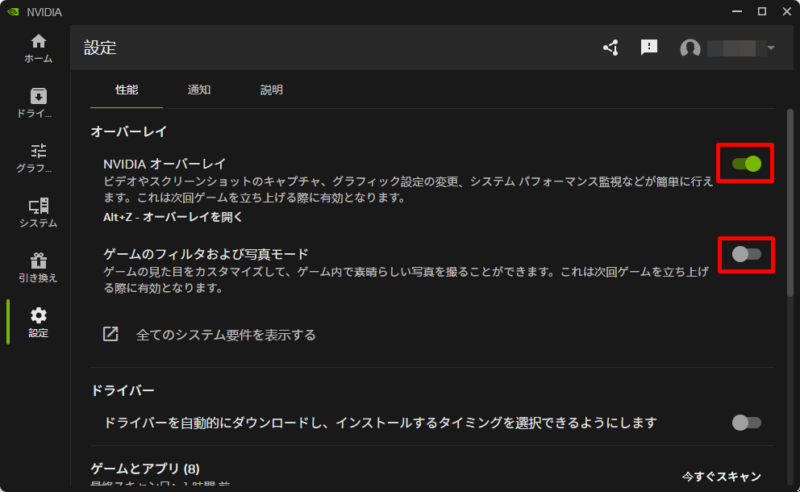This screenshot has width=800, height=492.
Task: Click 全てのシステム要件を表示する link
Action: [x=226, y=335]
